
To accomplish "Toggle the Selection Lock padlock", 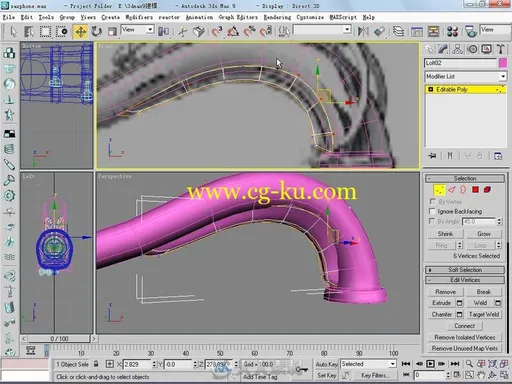I will (x=96, y=364).
